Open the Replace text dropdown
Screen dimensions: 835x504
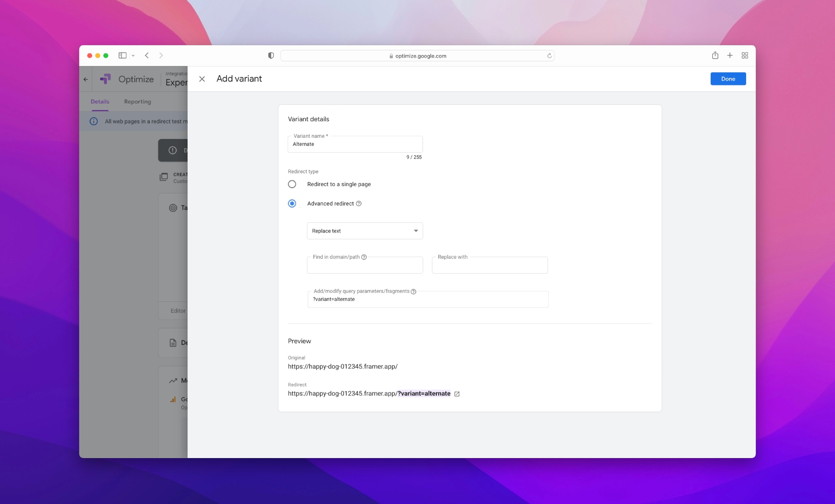click(365, 231)
